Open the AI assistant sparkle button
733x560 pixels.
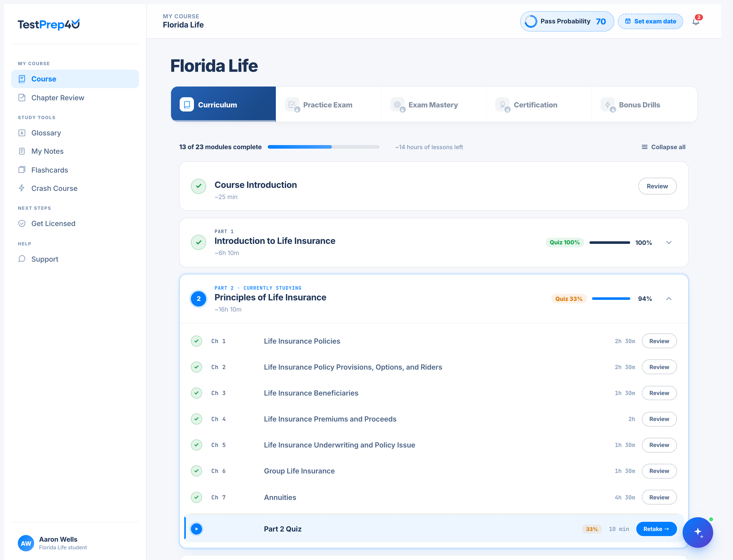698,532
